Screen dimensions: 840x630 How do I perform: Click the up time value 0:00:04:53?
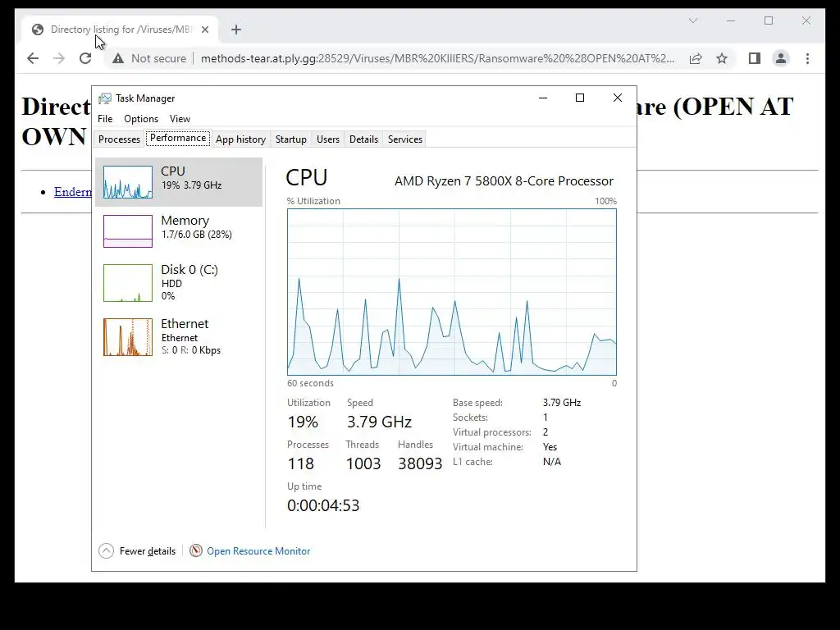point(323,505)
